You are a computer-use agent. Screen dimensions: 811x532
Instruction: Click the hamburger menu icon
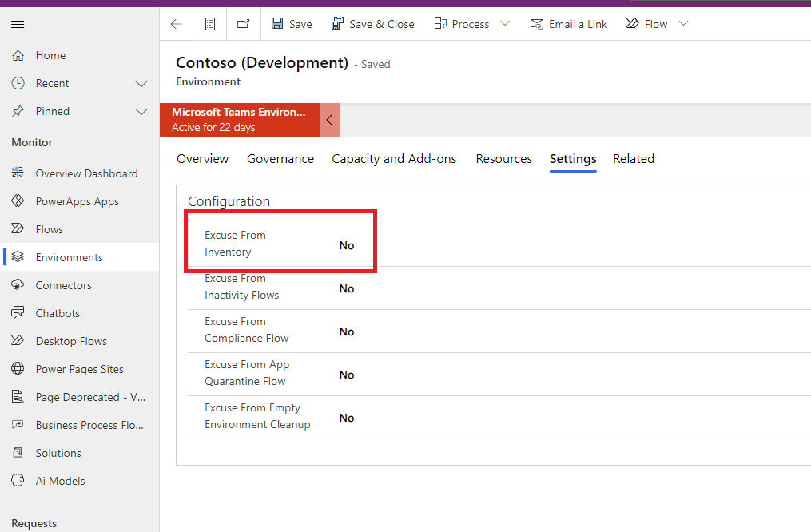click(x=18, y=24)
